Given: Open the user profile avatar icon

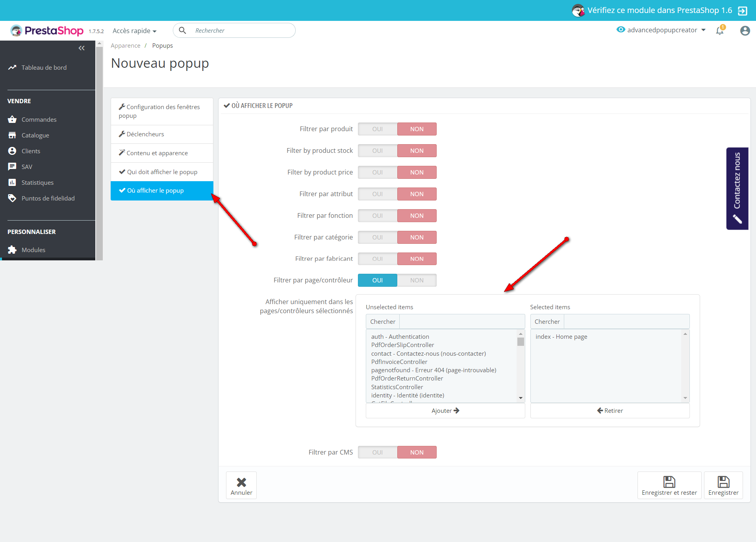Looking at the screenshot, I should coord(745,30).
